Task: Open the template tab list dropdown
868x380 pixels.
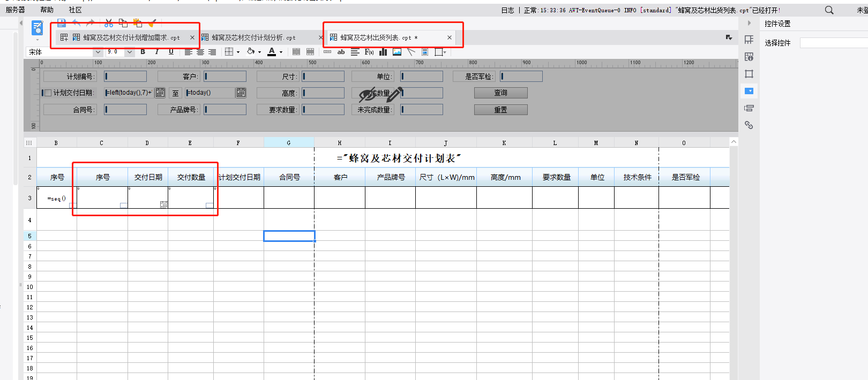Action: [x=729, y=37]
